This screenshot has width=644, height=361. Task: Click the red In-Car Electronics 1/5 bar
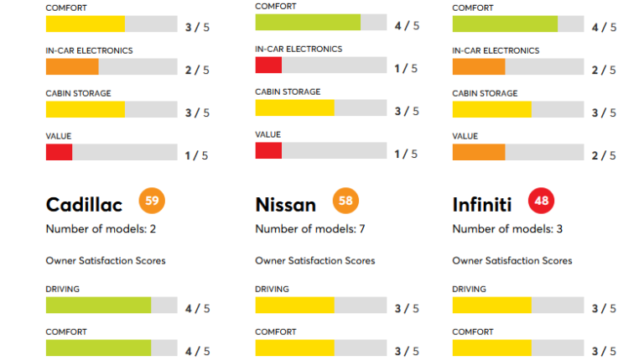268,65
